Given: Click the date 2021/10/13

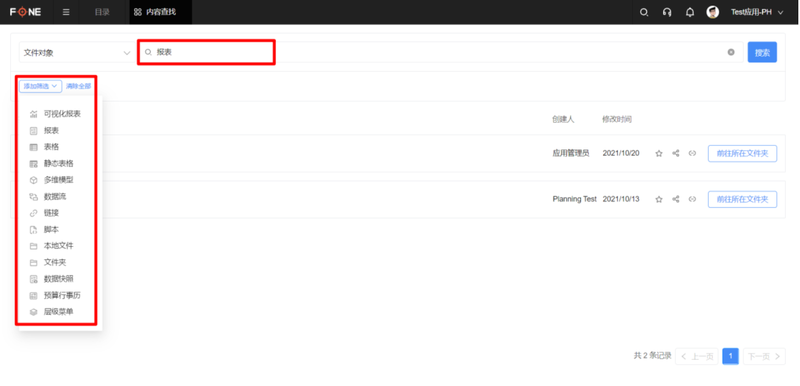Looking at the screenshot, I should pyautogui.click(x=621, y=199).
